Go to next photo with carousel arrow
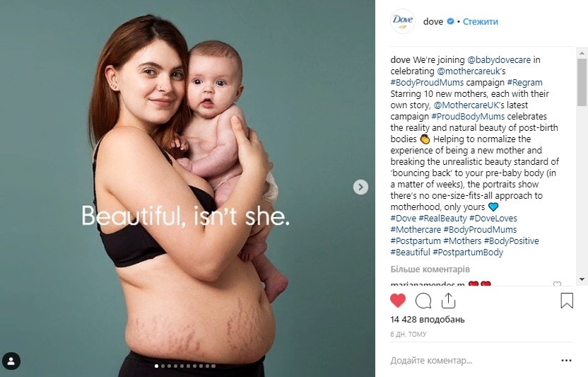Screen dimensions: 588x377 pos(360,187)
